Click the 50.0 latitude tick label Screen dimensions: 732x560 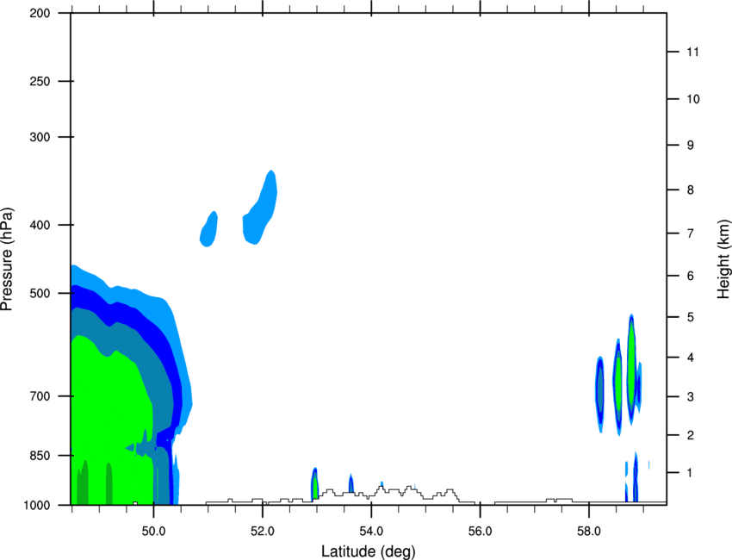pos(153,531)
